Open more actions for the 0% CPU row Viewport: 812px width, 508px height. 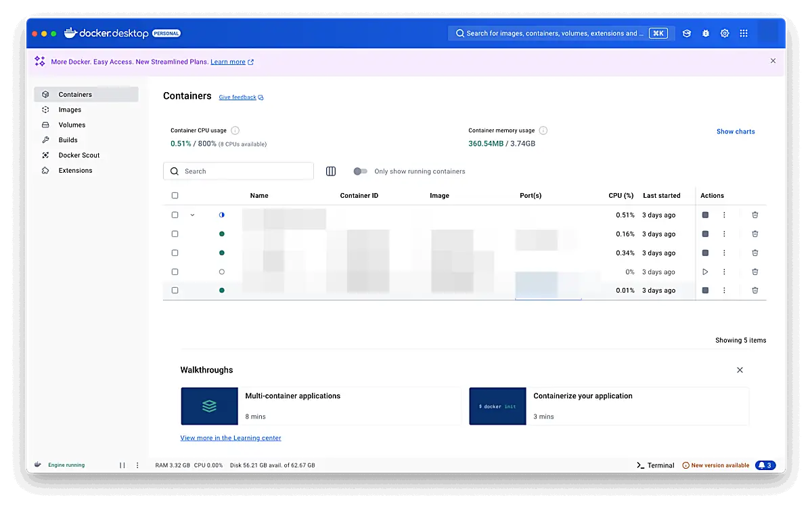click(x=724, y=272)
